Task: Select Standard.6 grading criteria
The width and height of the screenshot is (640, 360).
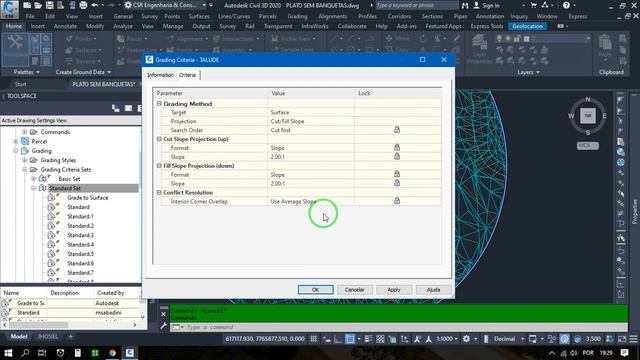Action: coord(80,263)
